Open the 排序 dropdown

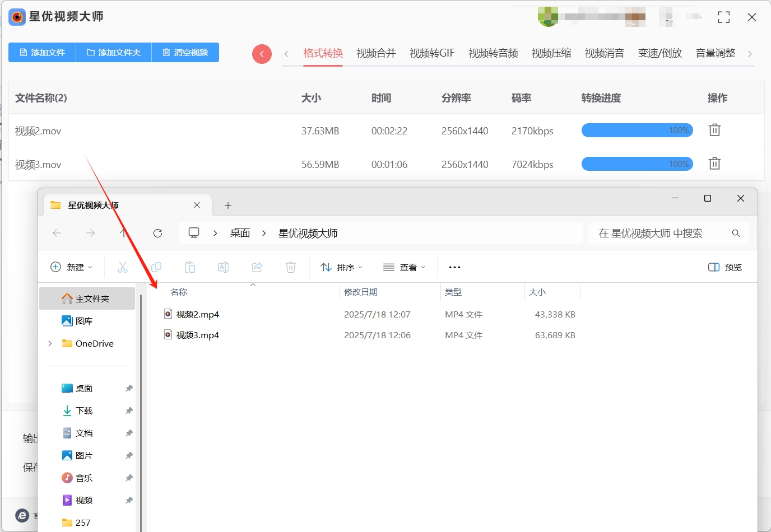click(342, 267)
